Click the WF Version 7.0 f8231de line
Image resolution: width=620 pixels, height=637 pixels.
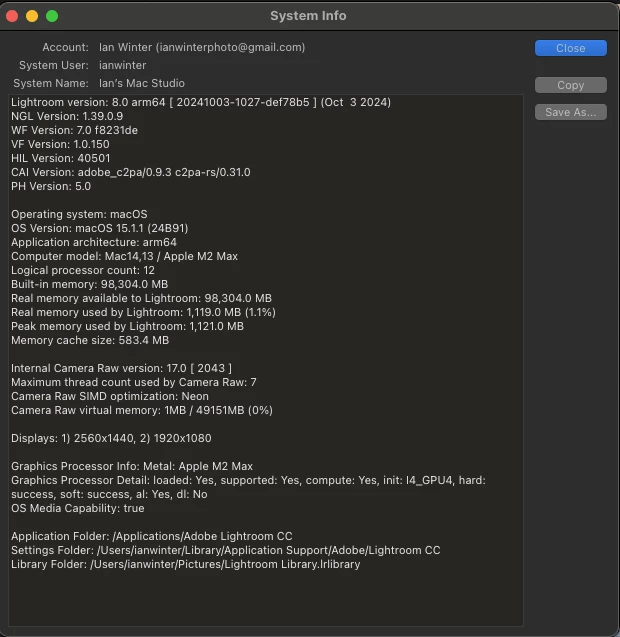pyautogui.click(x=74, y=130)
